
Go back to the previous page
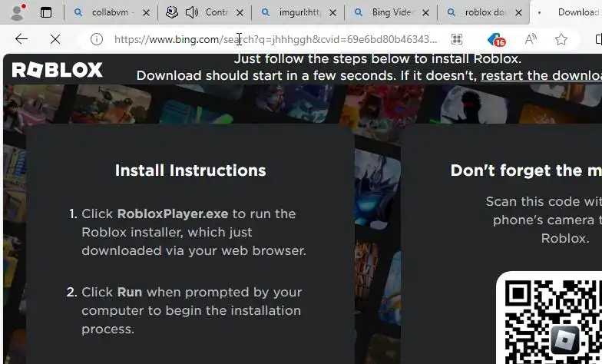coord(21,38)
